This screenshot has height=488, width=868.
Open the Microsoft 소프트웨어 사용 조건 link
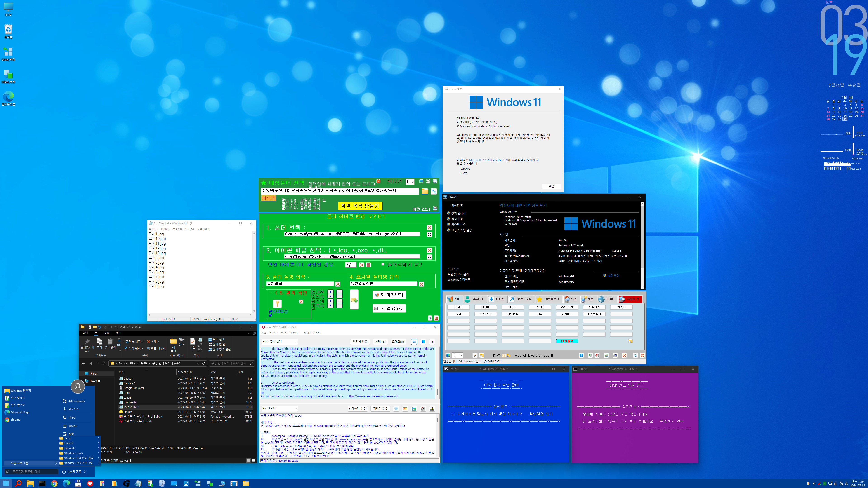[x=488, y=160]
